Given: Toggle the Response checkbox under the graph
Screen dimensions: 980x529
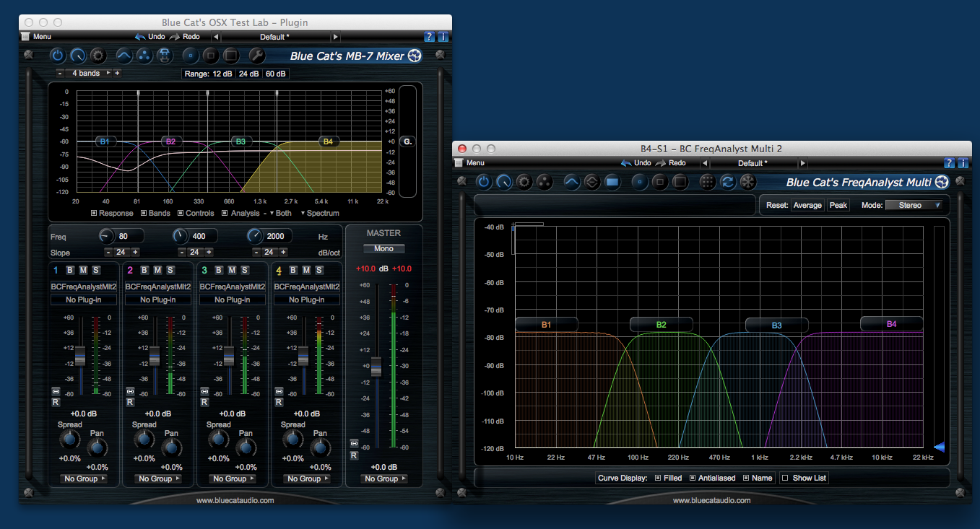Looking at the screenshot, I should (95, 213).
